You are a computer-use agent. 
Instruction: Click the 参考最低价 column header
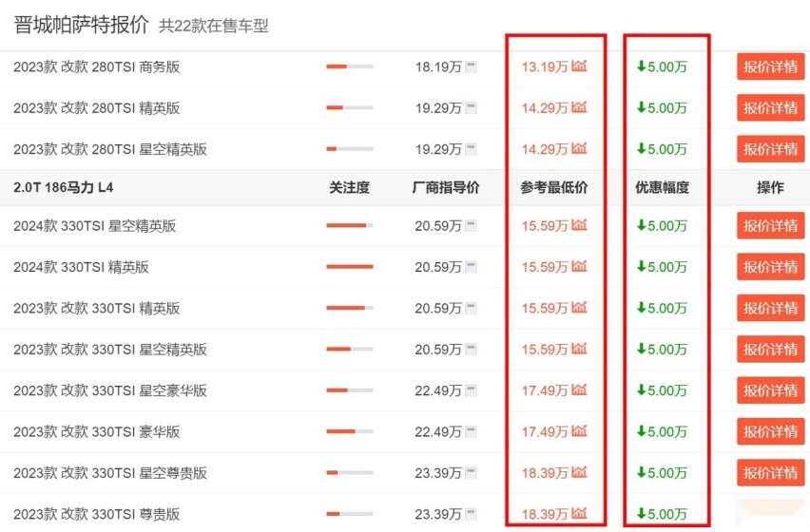pyautogui.click(x=553, y=187)
